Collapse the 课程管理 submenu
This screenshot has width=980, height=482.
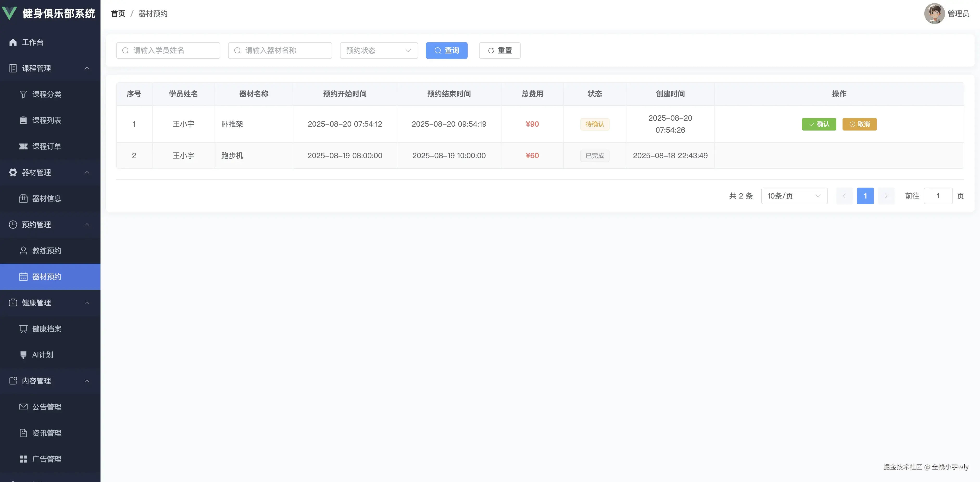point(87,68)
